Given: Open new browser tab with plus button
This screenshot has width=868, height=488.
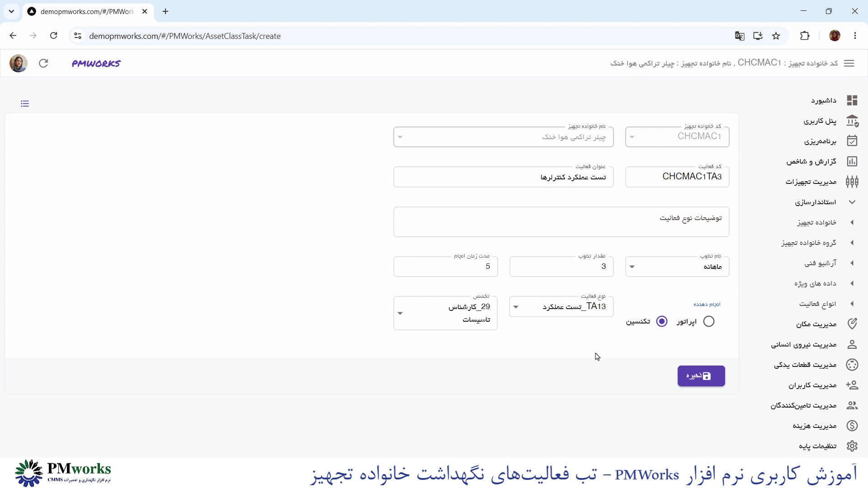Looking at the screenshot, I should click(165, 11).
